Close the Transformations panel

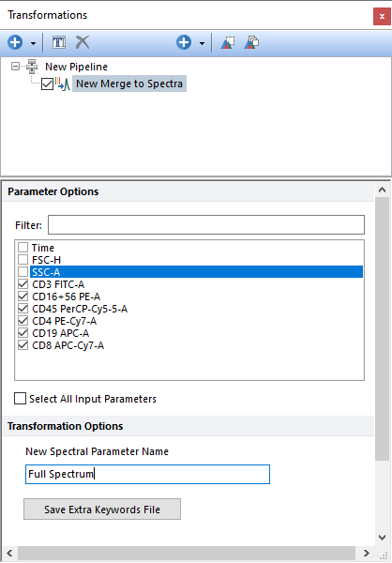382,17
